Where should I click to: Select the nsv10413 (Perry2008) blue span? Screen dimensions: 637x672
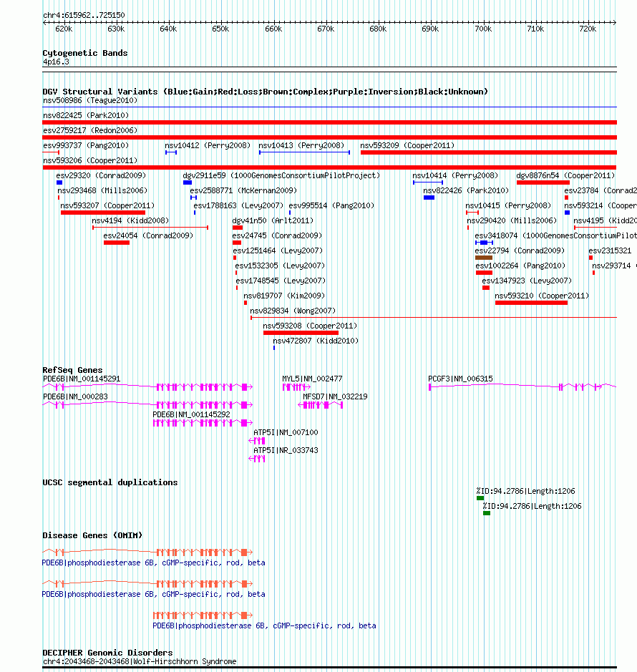click(x=304, y=152)
